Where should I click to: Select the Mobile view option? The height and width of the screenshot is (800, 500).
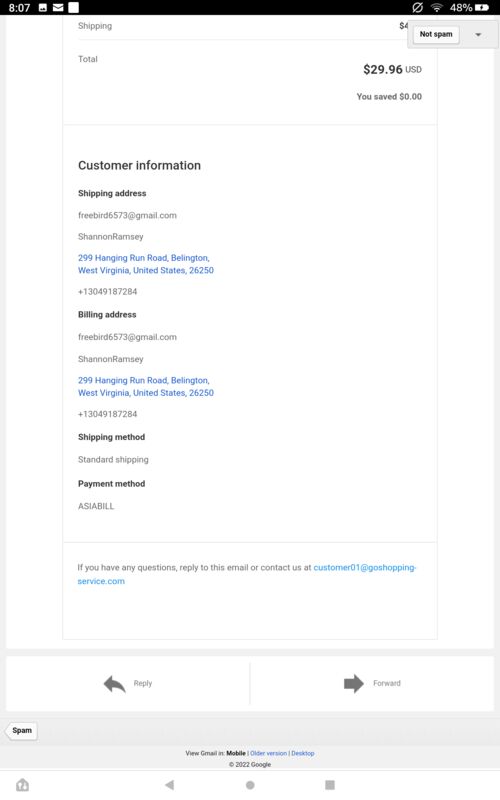[x=236, y=753]
